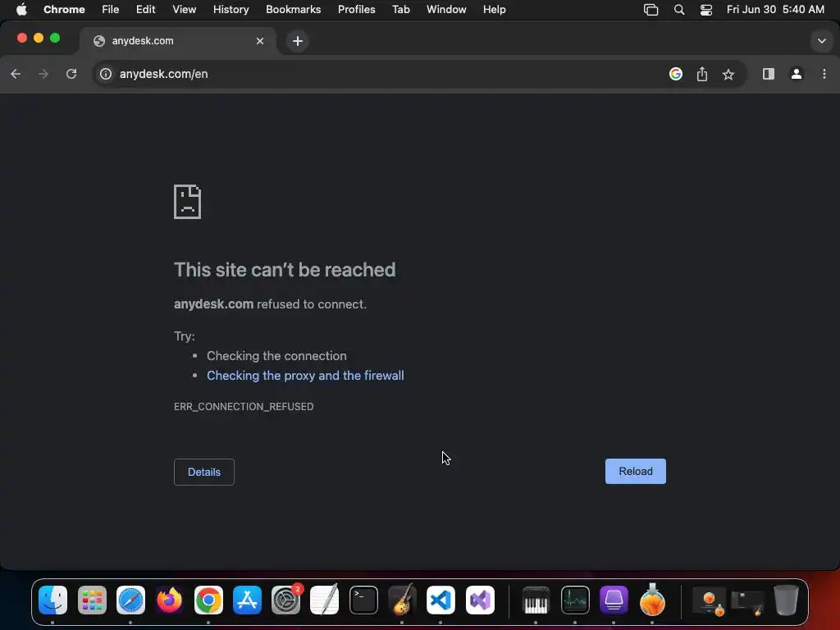
Task: Open Activity Monitor from the Dock
Action: [x=575, y=600]
